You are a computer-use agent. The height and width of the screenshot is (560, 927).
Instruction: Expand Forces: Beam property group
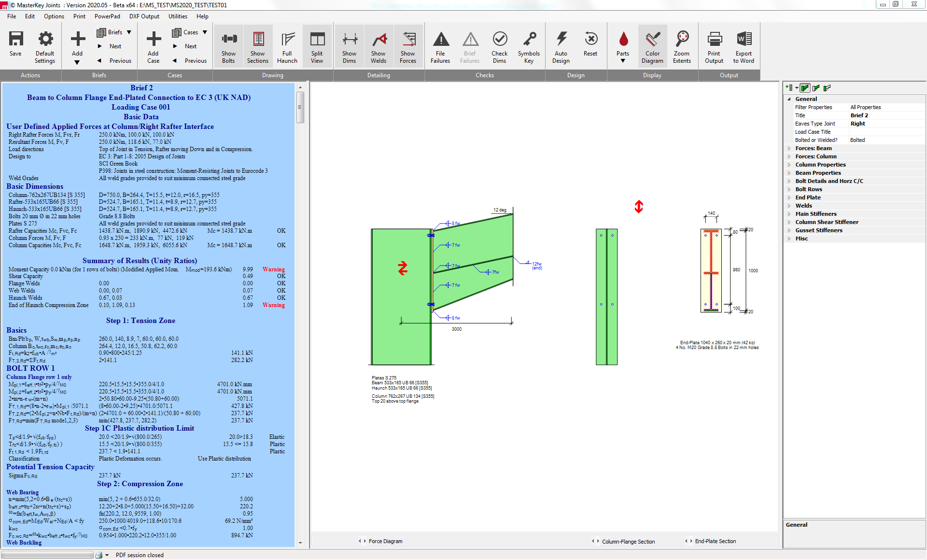(789, 148)
